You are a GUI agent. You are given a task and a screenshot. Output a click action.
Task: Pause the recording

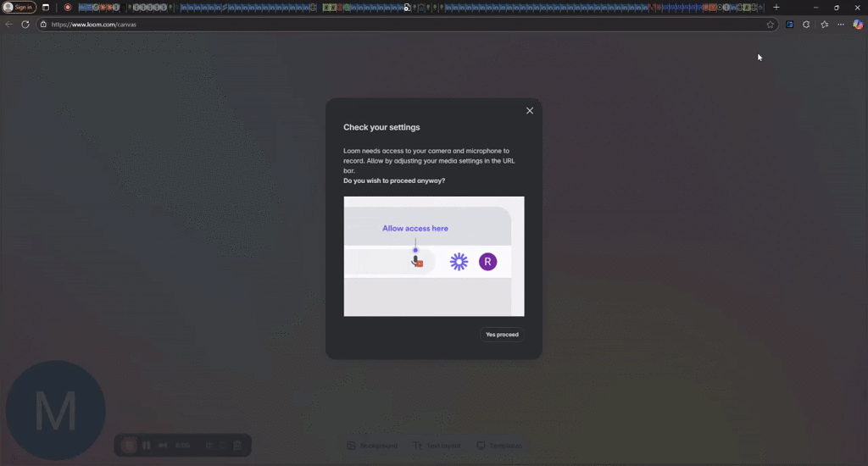coord(146,446)
